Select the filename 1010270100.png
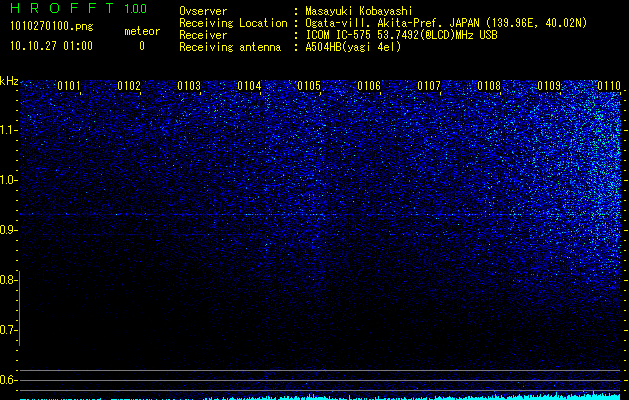The width and height of the screenshot is (629, 400). point(52,27)
